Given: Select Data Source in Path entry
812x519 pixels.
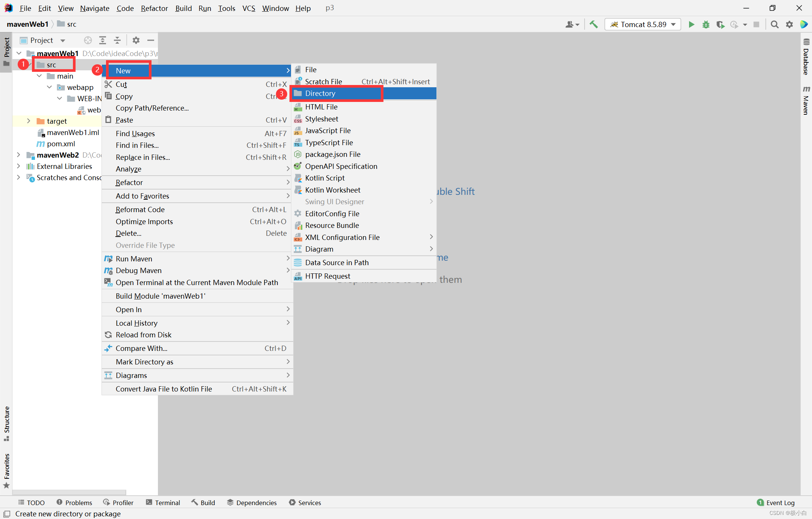Looking at the screenshot, I should point(364,263).
